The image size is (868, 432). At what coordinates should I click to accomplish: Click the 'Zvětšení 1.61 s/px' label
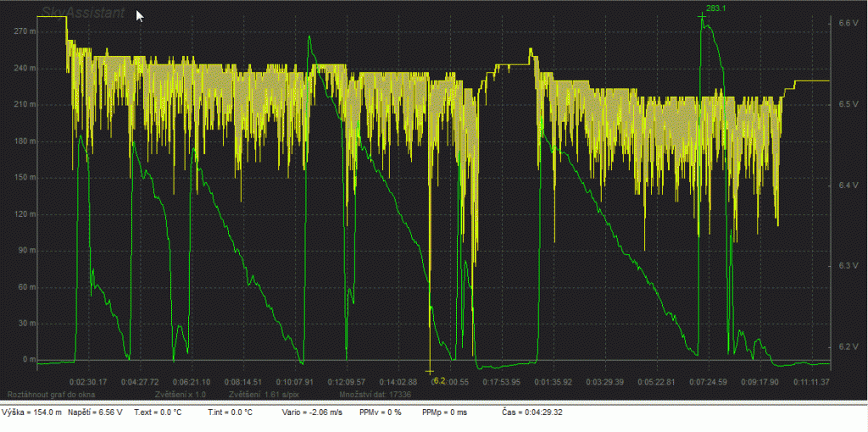(x=265, y=395)
